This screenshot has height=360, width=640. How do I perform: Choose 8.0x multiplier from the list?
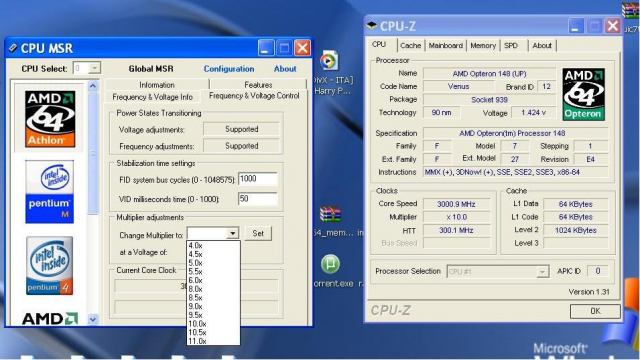pyautogui.click(x=213, y=289)
